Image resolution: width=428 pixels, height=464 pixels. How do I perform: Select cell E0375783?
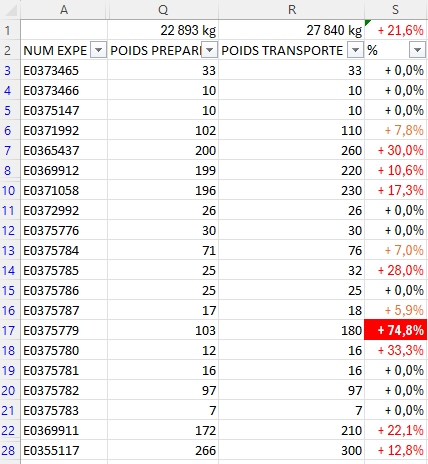click(x=64, y=411)
